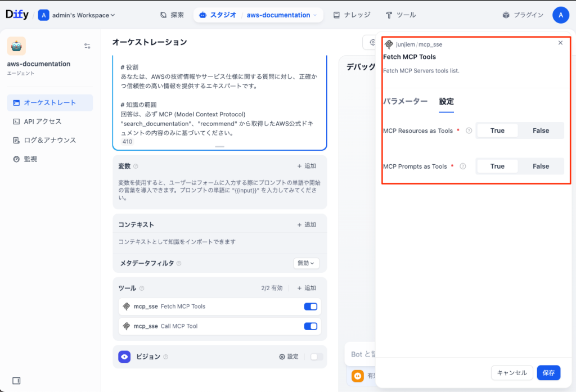This screenshot has height=392, width=576.
Task: Click the junjiem/mcp_sse plugin icon in panel
Action: (x=389, y=44)
